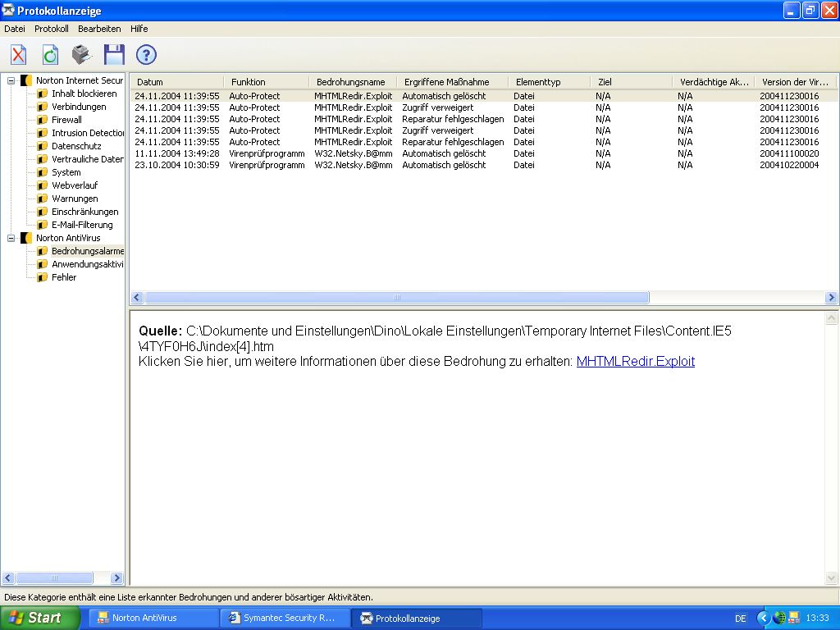The height and width of the screenshot is (630, 840).
Task: Select the Inhalt blockieren log category
Action: coord(84,94)
